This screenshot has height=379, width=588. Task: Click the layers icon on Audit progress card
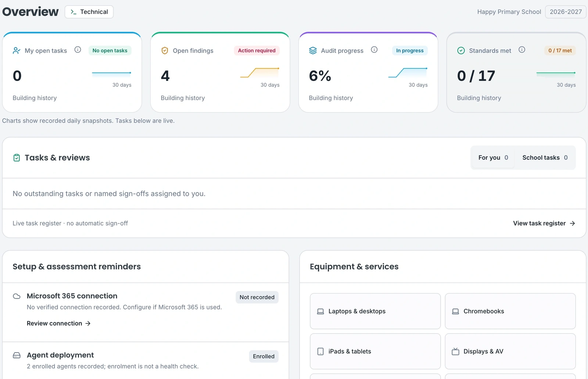(x=313, y=50)
